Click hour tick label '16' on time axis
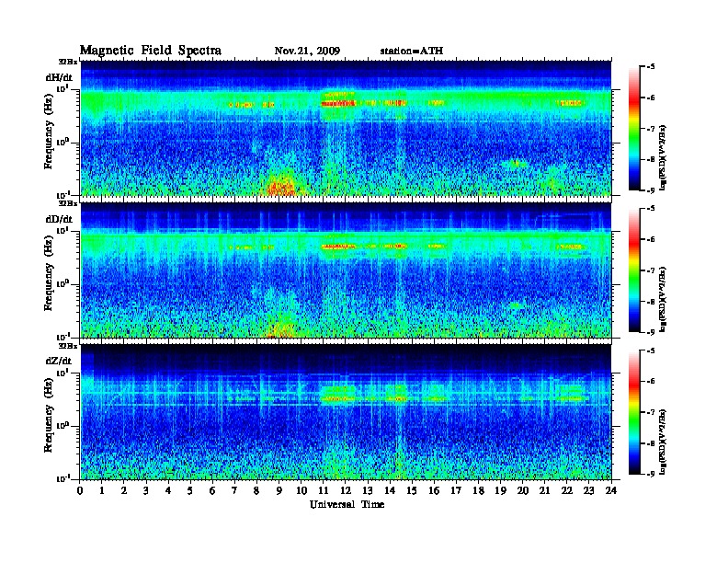Screen dimensions: 728x563 click(x=434, y=490)
